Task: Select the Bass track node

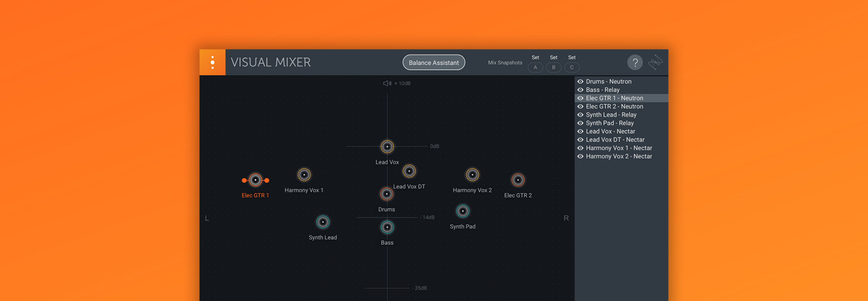Action: click(x=387, y=227)
